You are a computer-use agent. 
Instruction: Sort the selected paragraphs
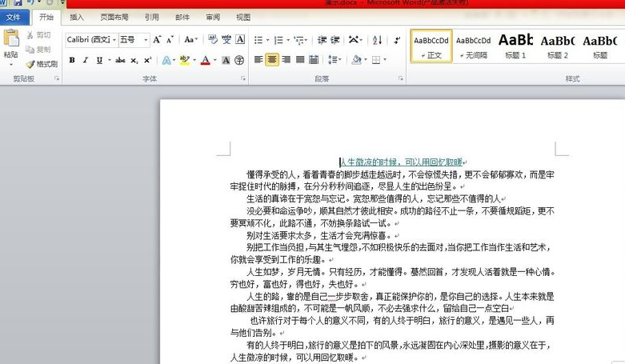[x=377, y=40]
